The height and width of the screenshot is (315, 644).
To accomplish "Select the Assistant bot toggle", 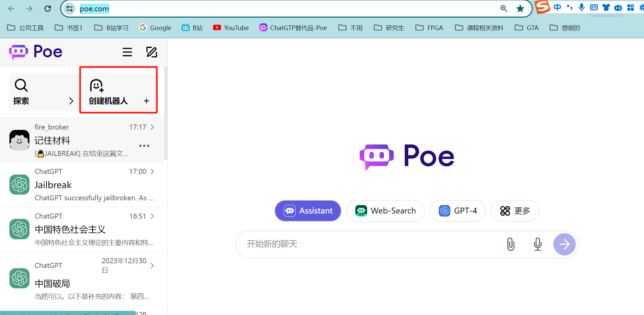I will [308, 210].
